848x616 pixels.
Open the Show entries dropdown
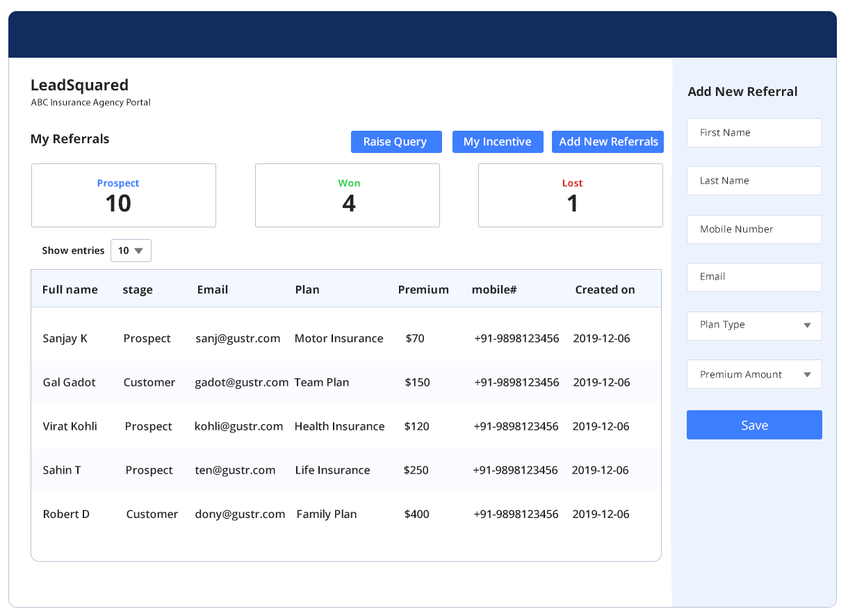[131, 250]
